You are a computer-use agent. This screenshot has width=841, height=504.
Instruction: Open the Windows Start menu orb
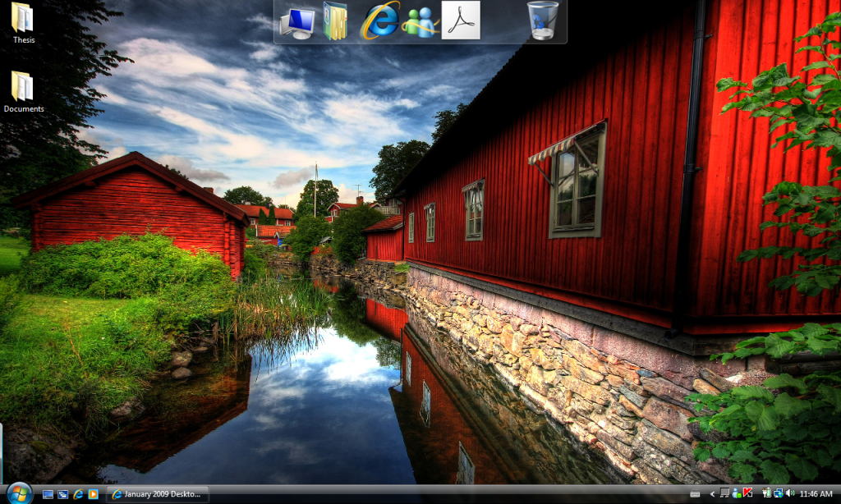(x=20, y=493)
